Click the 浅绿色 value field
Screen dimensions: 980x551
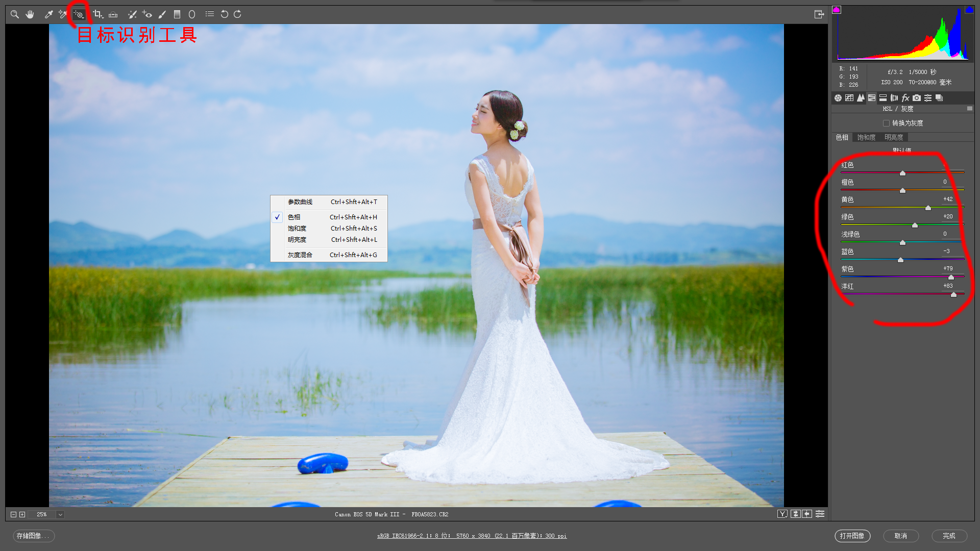(x=952, y=234)
